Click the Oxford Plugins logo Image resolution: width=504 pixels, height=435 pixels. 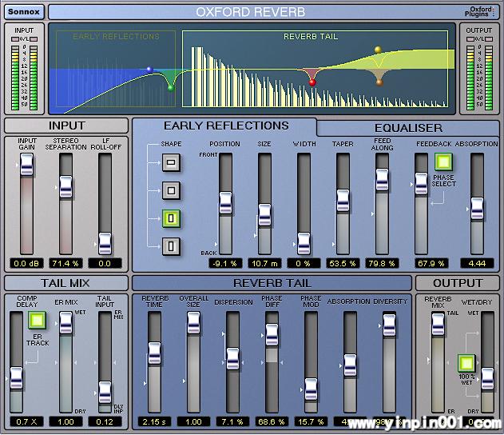pos(478,12)
